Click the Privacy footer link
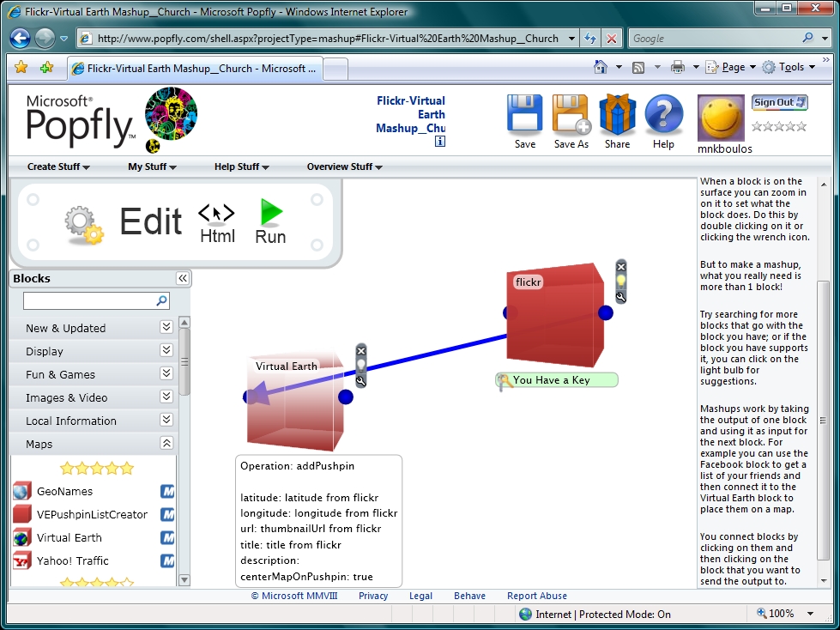 373,596
